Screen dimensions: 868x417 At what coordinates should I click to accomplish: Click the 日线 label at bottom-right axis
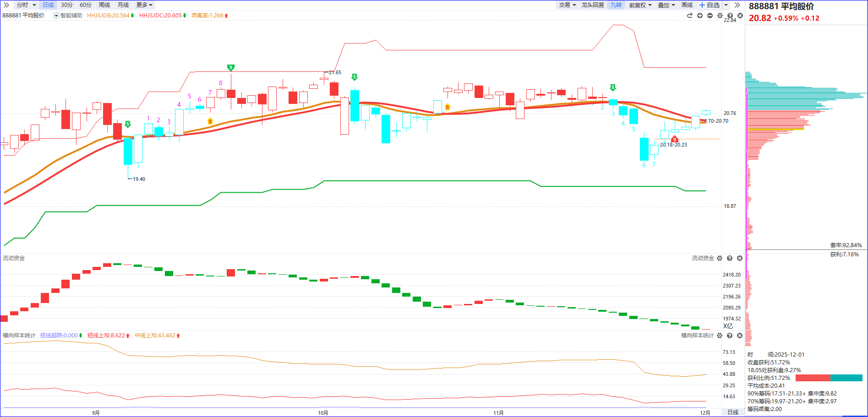pyautogui.click(x=733, y=412)
